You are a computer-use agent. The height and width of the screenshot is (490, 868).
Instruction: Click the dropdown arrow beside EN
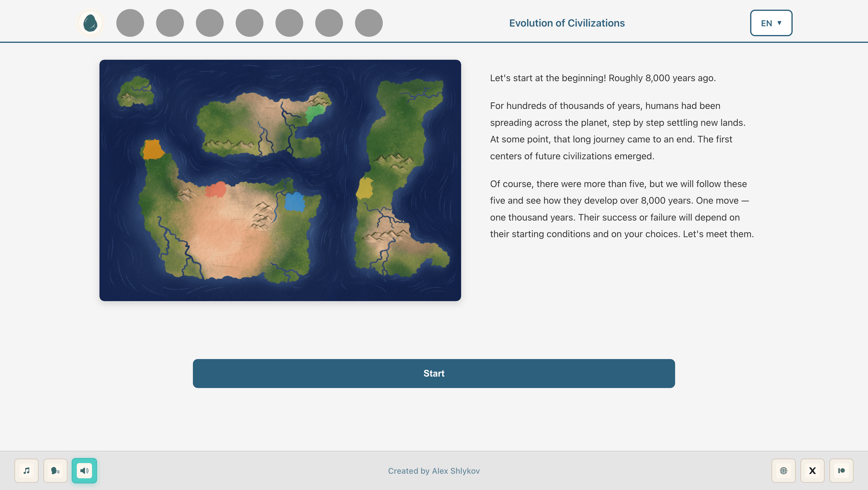779,23
